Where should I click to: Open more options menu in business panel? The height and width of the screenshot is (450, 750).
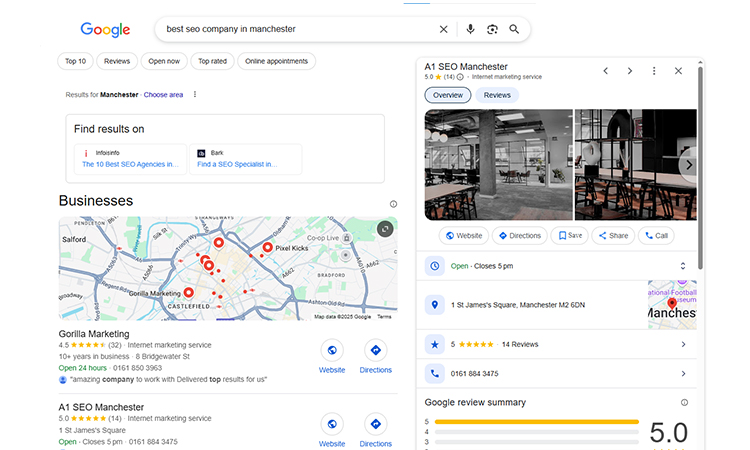tap(654, 71)
